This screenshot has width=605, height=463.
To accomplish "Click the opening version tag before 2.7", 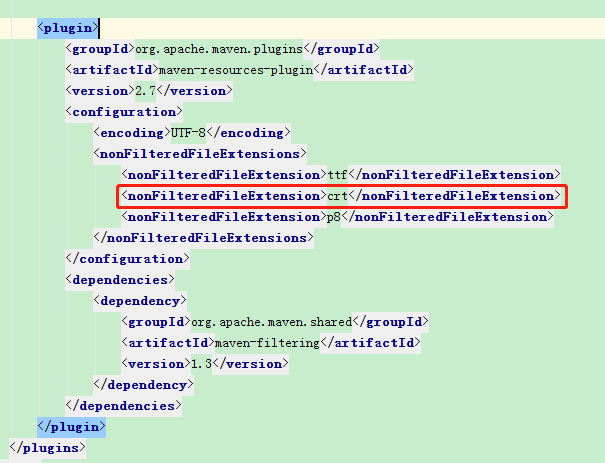I will pos(100,91).
